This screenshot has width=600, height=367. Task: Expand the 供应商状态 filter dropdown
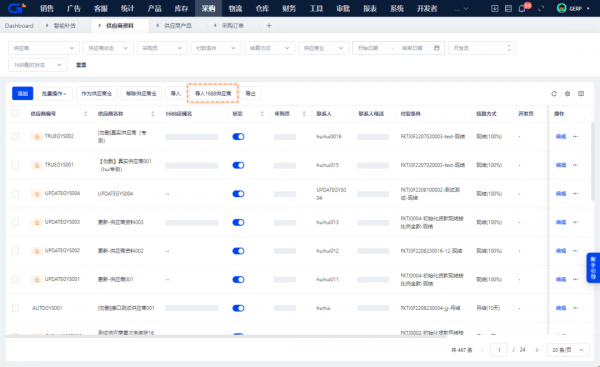pyautogui.click(x=108, y=48)
